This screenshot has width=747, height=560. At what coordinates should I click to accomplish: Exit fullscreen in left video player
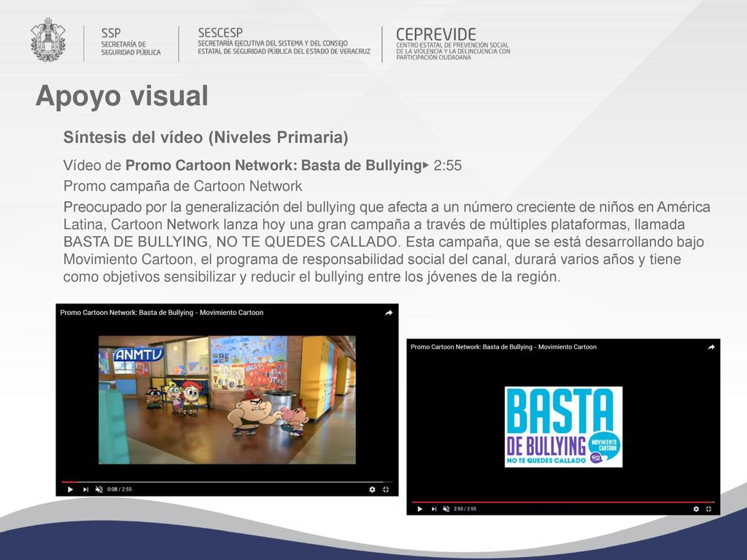(386, 489)
